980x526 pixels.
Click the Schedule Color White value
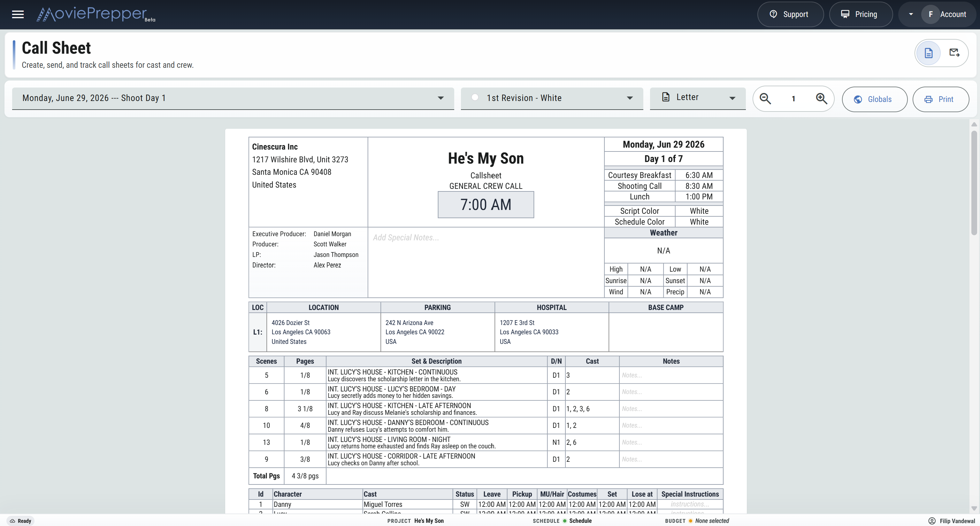click(699, 222)
